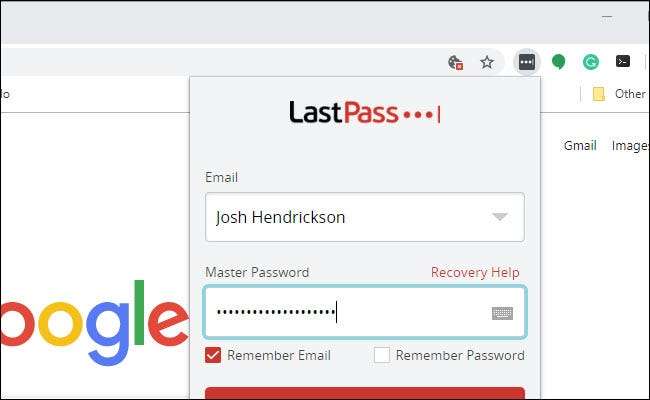Minimize the browser window
This screenshot has width=650, height=400.
(x=607, y=17)
